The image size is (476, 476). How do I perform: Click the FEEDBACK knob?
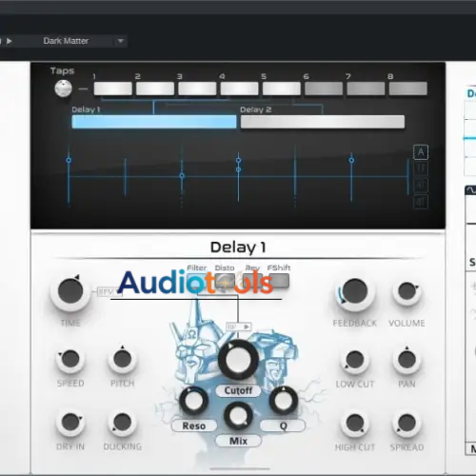[355, 291]
